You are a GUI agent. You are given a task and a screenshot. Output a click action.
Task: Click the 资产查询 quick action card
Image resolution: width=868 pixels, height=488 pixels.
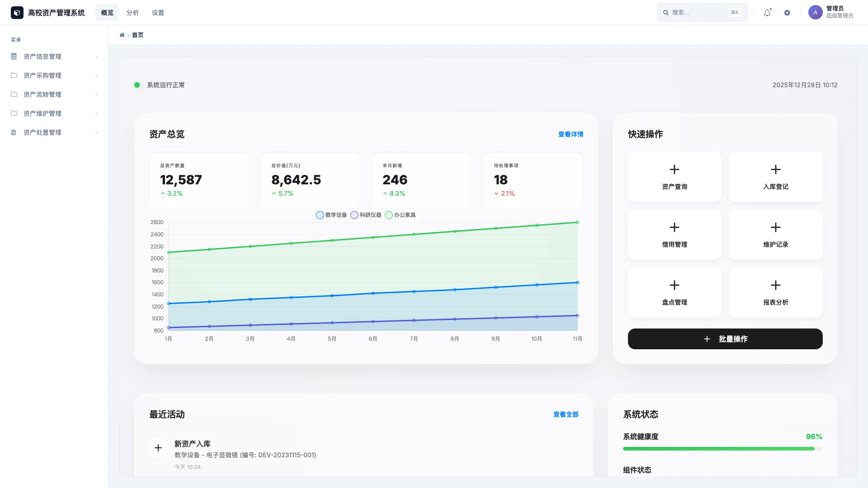pyautogui.click(x=674, y=177)
